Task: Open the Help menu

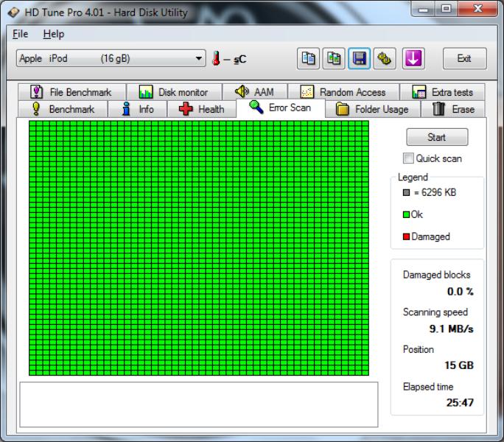Action: pyautogui.click(x=53, y=34)
